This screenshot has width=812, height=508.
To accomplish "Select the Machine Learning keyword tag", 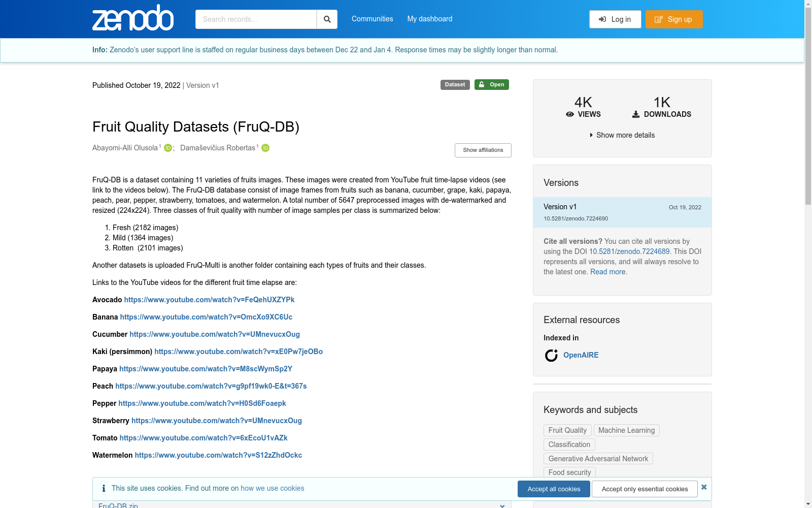I will (x=626, y=430).
